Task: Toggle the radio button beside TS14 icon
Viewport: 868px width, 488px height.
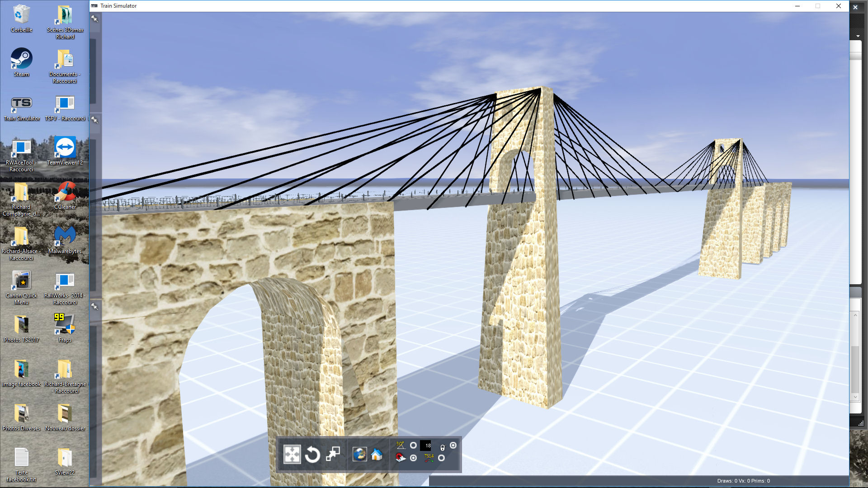Action: 441,458
